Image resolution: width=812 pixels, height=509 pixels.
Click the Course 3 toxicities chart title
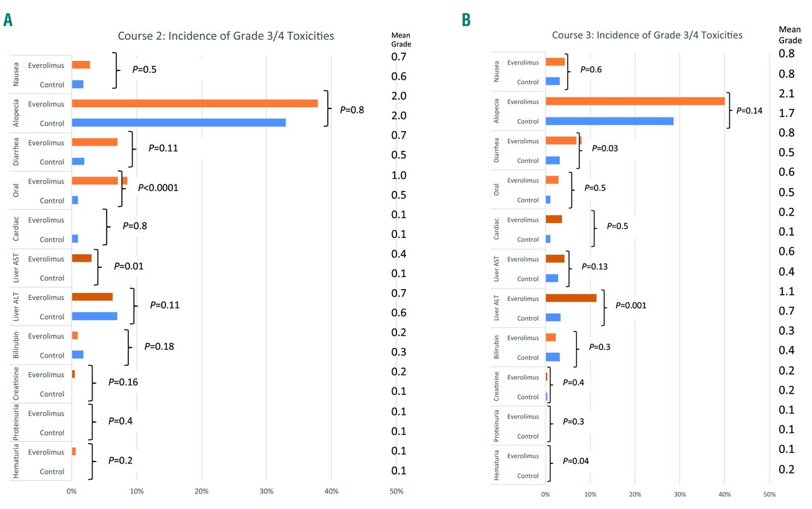(x=647, y=35)
